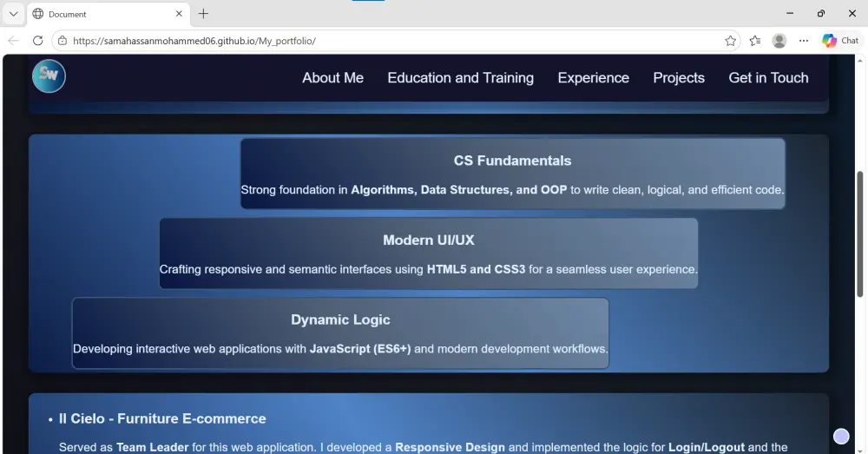
Task: View site information lock icon
Action: click(x=62, y=41)
